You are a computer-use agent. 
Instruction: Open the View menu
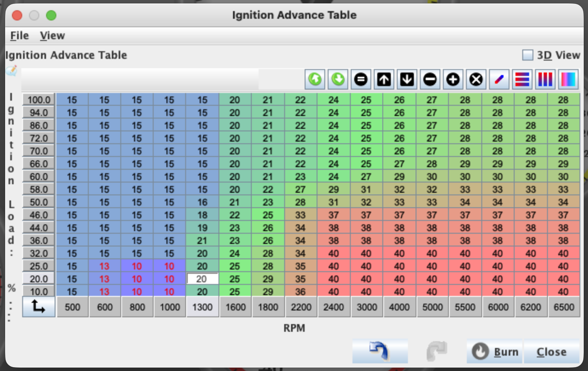(52, 36)
